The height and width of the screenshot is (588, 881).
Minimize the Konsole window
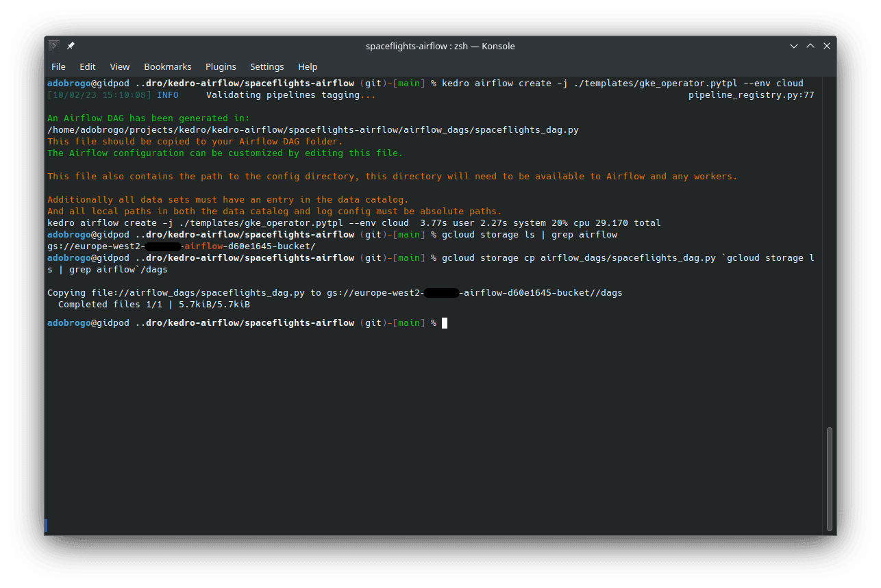(794, 46)
